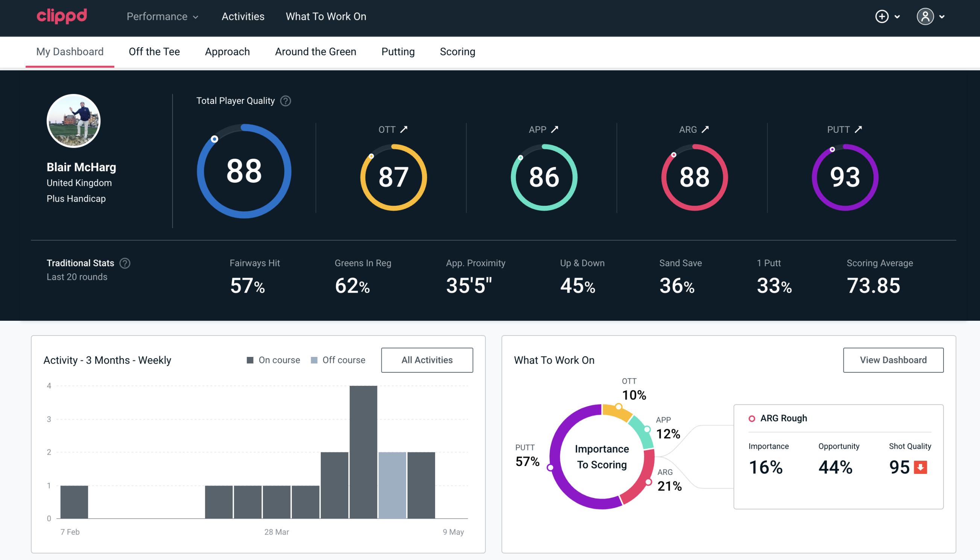The image size is (980, 560).
Task: Click the OTT performance score ring
Action: click(392, 176)
